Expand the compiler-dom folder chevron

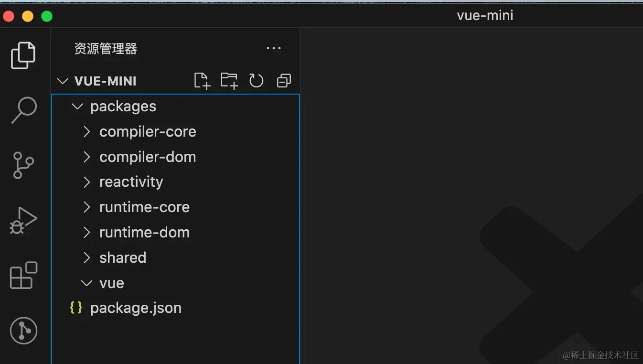(x=86, y=157)
